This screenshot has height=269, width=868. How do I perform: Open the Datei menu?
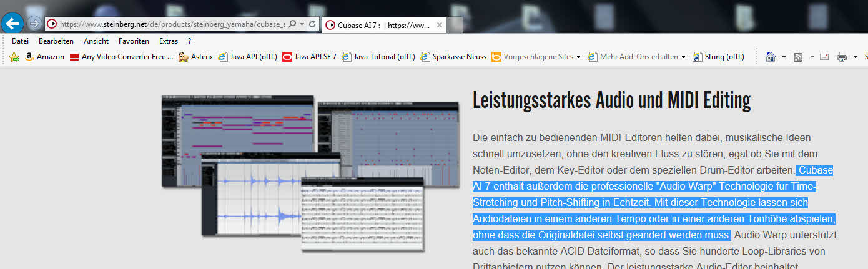tap(20, 41)
